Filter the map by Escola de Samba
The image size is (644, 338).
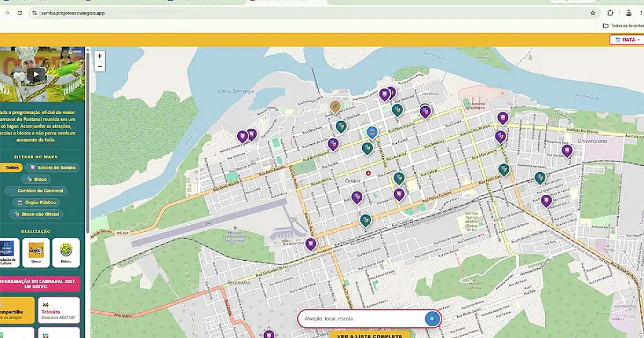click(x=53, y=167)
